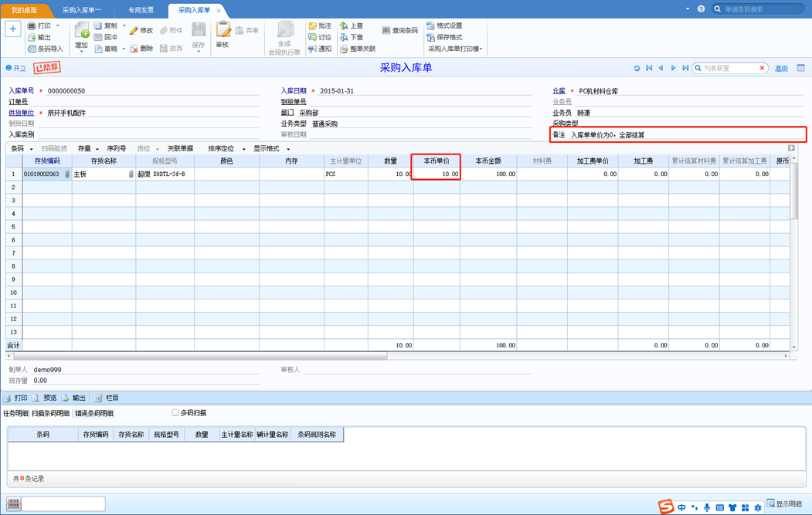Expand the 条码 grid menu dropdown
Viewport: 812px width, 515px height.
coord(31,149)
